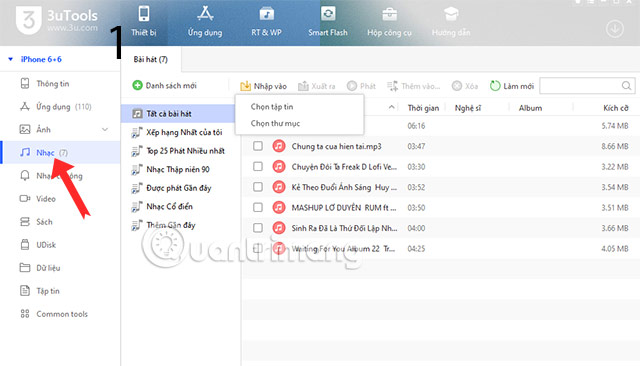The image size is (640, 366).
Task: Open the RT & WP tab
Action: (x=267, y=21)
